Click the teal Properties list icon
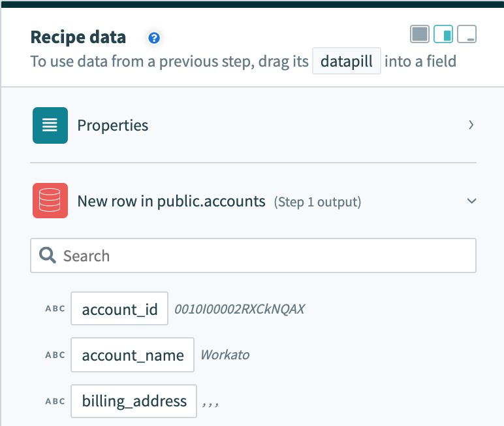 point(50,125)
